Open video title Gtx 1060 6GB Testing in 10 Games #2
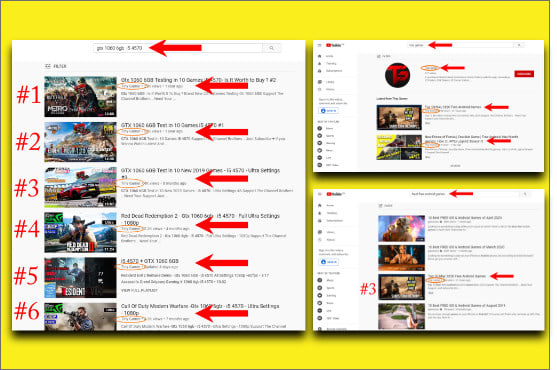This screenshot has height=370, width=557. (x=198, y=80)
